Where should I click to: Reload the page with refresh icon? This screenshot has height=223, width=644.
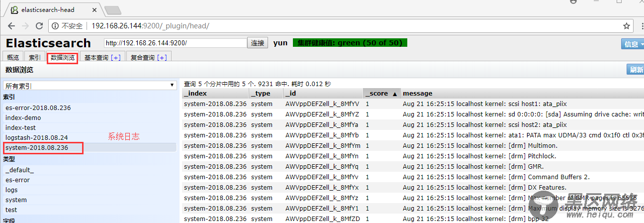[x=39, y=26]
